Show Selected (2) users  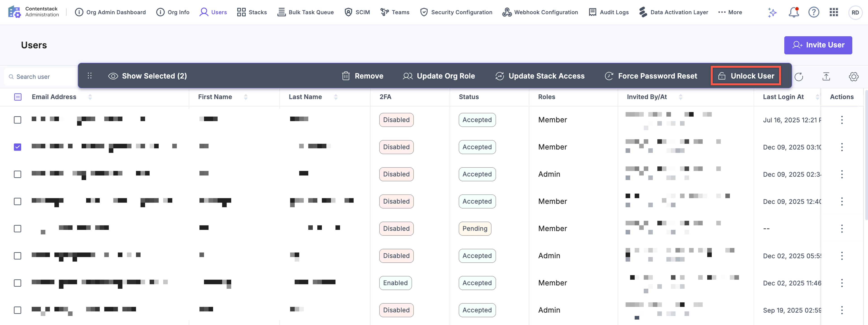click(x=147, y=76)
